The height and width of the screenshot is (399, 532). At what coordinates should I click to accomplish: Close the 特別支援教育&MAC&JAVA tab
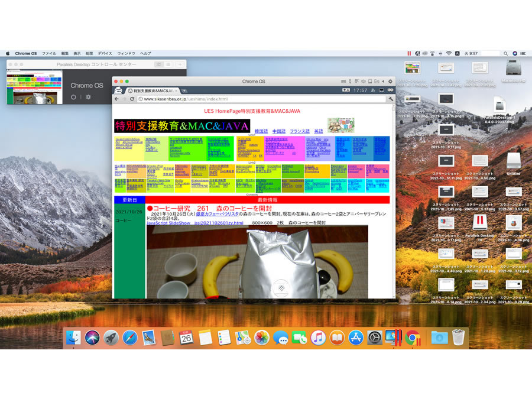pos(176,91)
